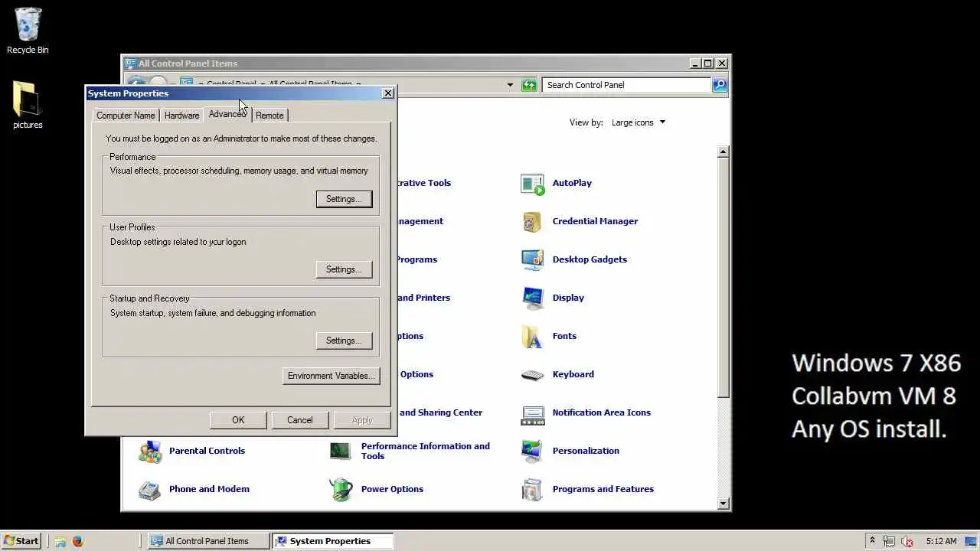Open Parental Controls icon
The height and width of the screenshot is (551, 980).
pos(150,452)
